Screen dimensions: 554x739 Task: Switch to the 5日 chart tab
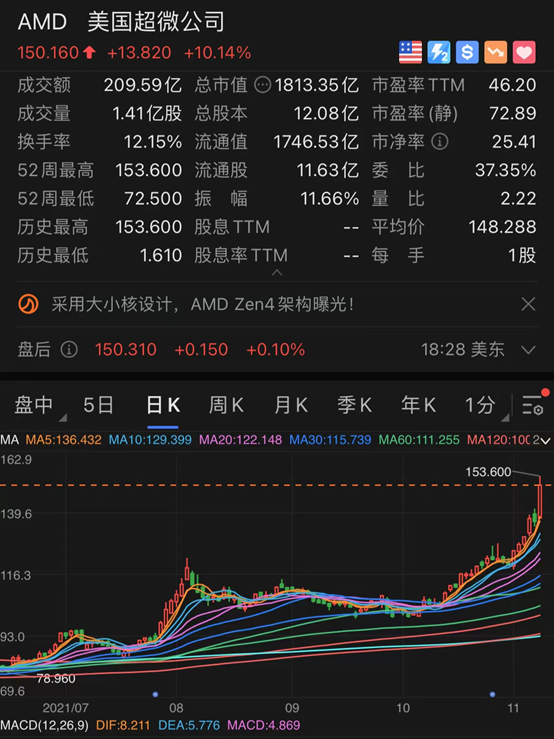coord(98,405)
